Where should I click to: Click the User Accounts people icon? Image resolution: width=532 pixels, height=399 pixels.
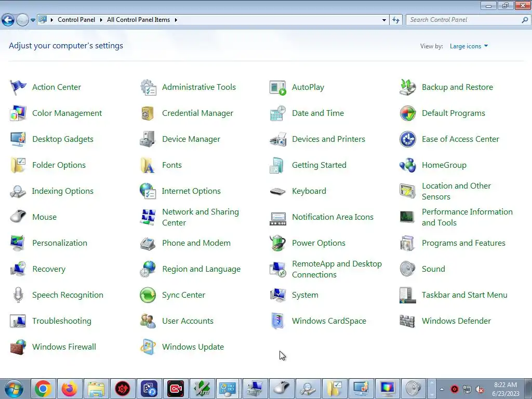pyautogui.click(x=148, y=321)
